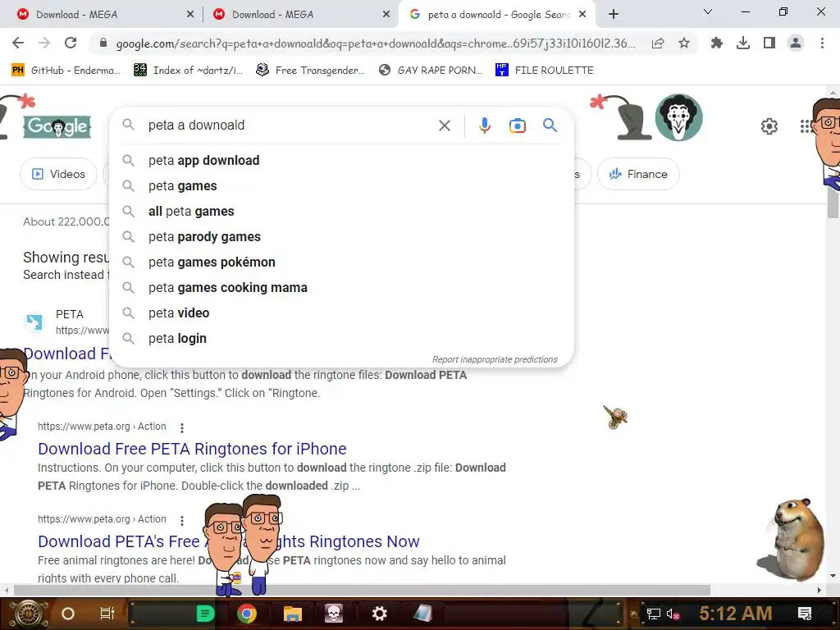Select suggestion all peta games
Screen dimensions: 840x630
point(341,211)
